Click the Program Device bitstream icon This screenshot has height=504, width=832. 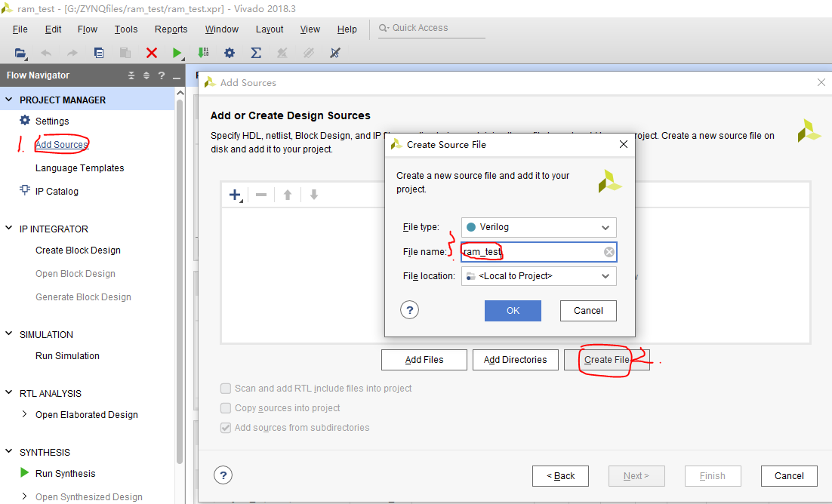tap(203, 53)
